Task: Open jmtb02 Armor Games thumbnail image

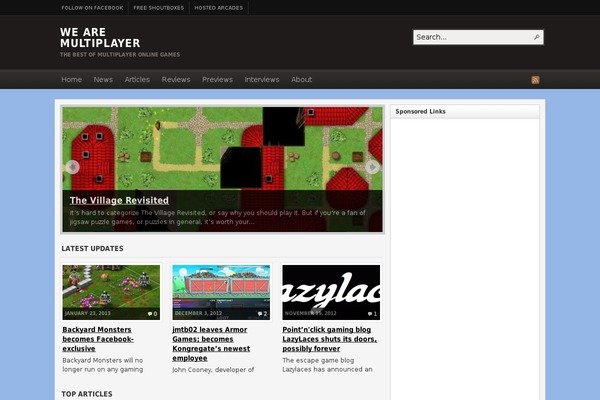Action: [221, 292]
